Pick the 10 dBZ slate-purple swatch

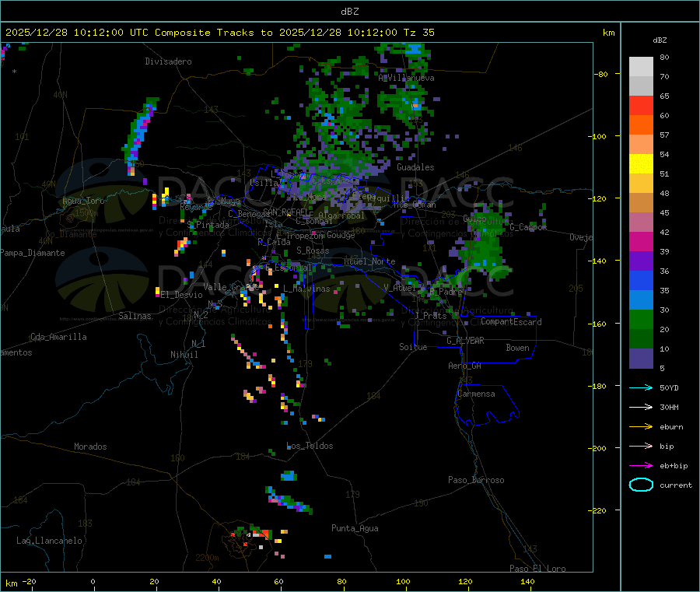[x=641, y=359]
